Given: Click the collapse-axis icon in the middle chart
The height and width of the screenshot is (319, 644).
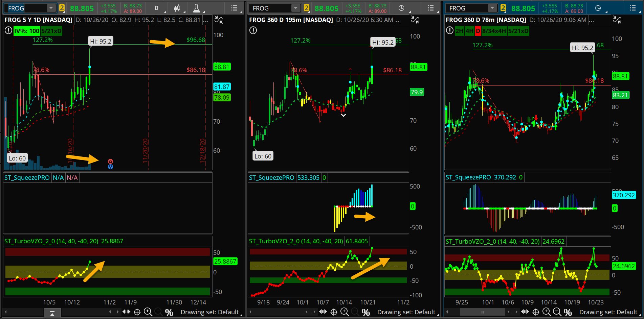Looking at the screenshot, I should click(x=415, y=20).
